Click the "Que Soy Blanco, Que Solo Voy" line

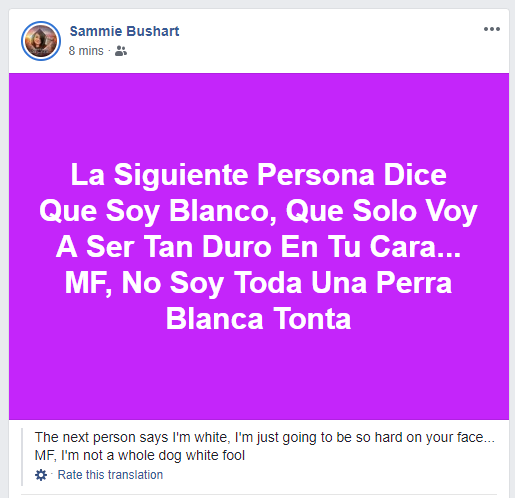258,211
